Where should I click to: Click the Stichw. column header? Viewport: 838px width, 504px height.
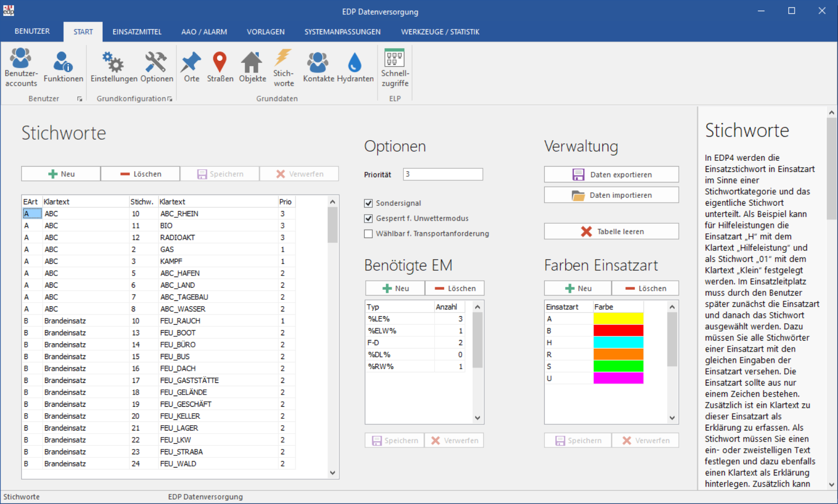click(x=143, y=201)
